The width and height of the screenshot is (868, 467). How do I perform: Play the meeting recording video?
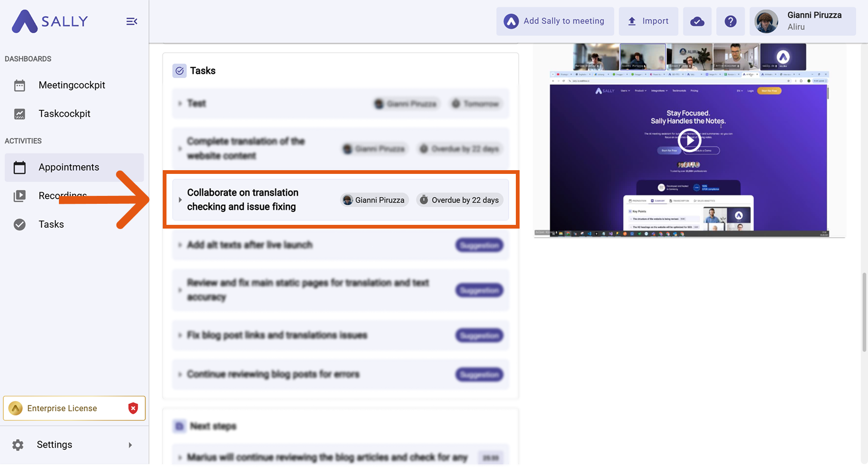click(689, 140)
